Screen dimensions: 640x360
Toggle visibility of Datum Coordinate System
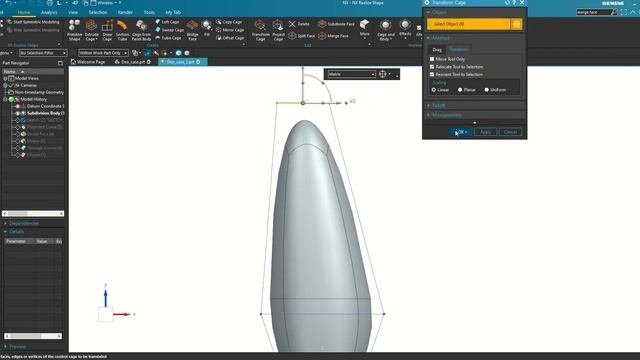pos(18,106)
